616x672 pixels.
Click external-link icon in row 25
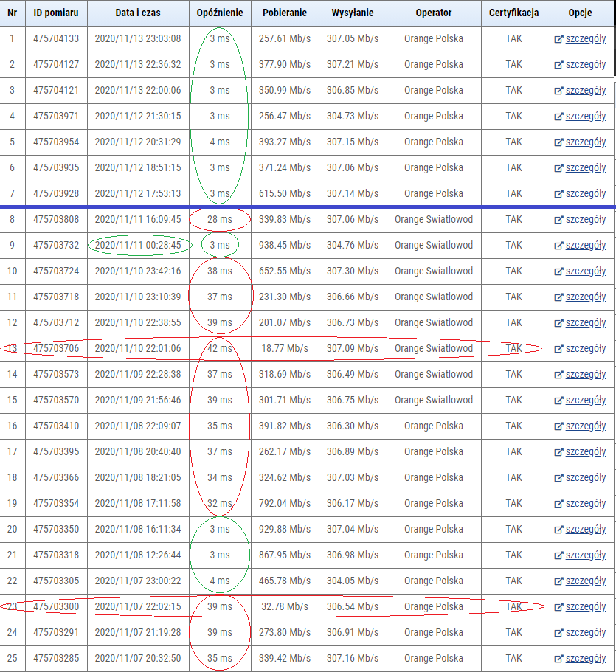click(x=558, y=659)
